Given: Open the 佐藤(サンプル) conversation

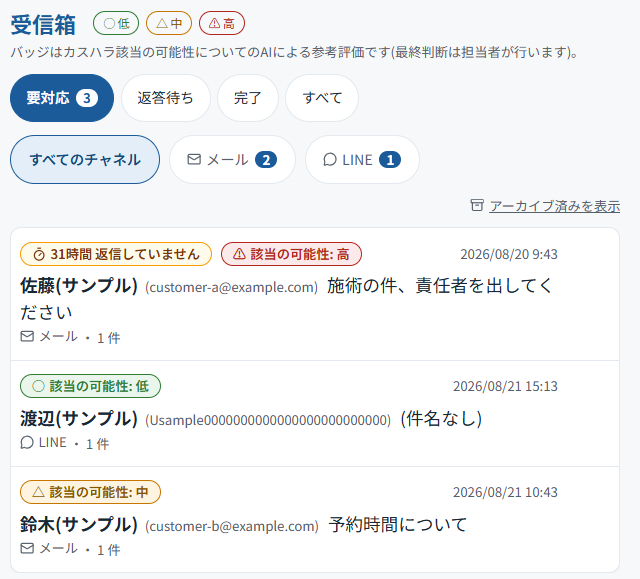Looking at the screenshot, I should (x=315, y=294).
